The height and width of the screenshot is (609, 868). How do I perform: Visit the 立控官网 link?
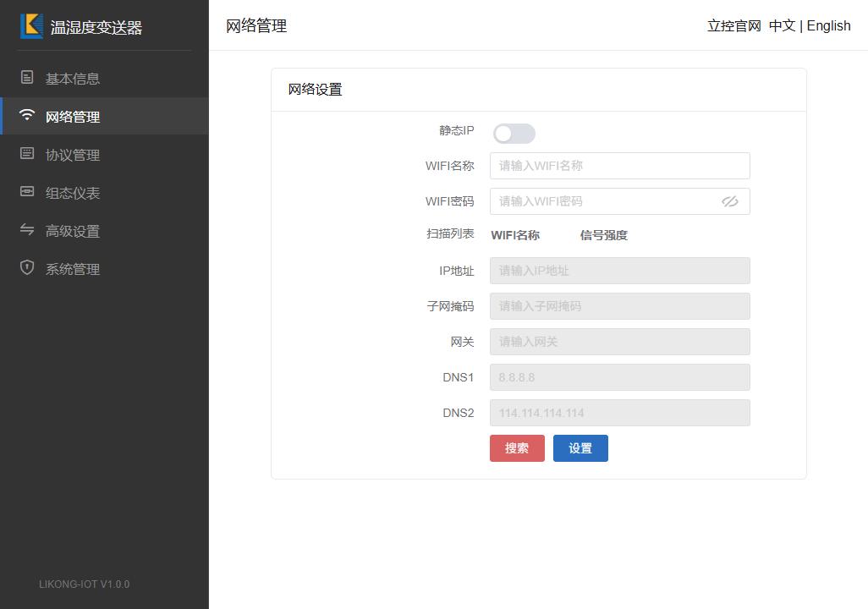(x=734, y=26)
